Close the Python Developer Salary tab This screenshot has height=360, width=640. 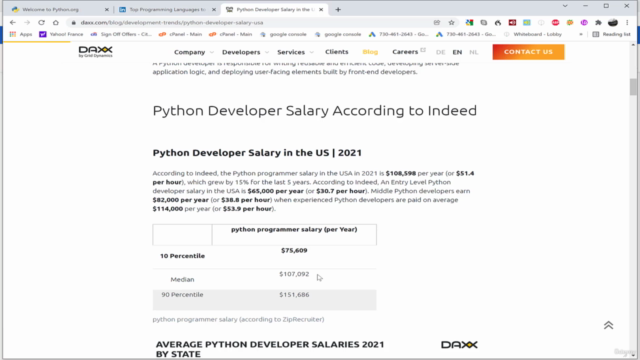tap(321, 9)
